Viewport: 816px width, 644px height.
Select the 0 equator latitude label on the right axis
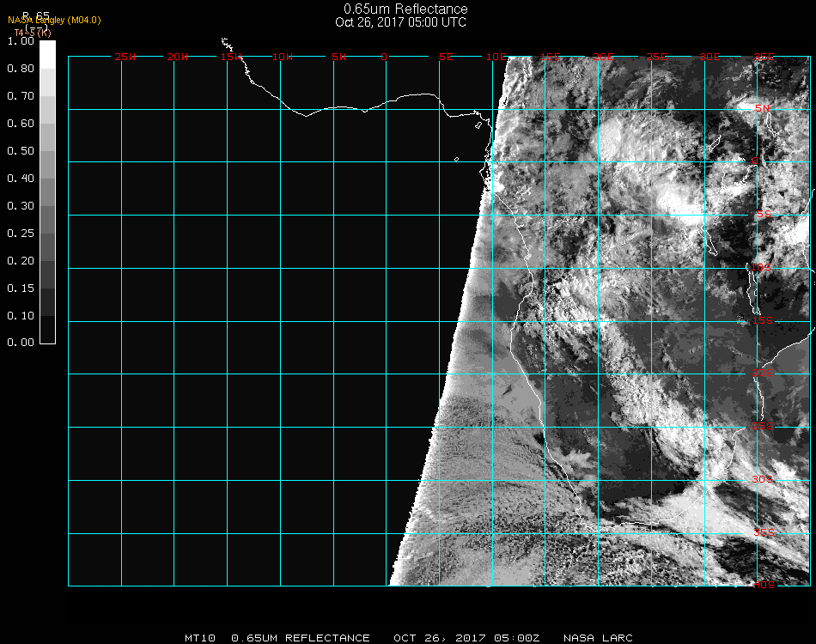(755, 161)
